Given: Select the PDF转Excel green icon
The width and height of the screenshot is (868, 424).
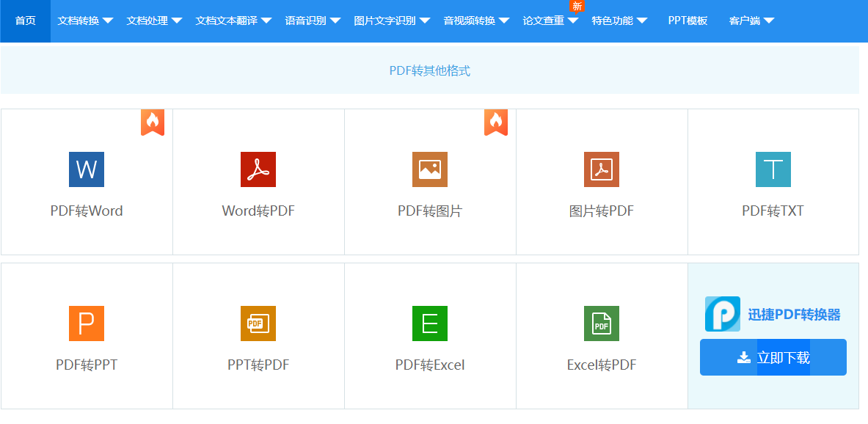Looking at the screenshot, I should tap(429, 324).
